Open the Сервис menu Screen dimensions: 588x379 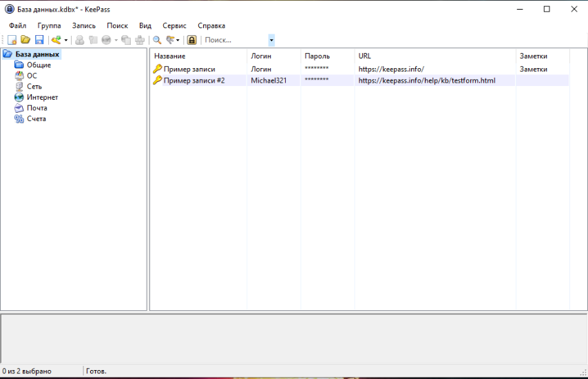point(174,26)
